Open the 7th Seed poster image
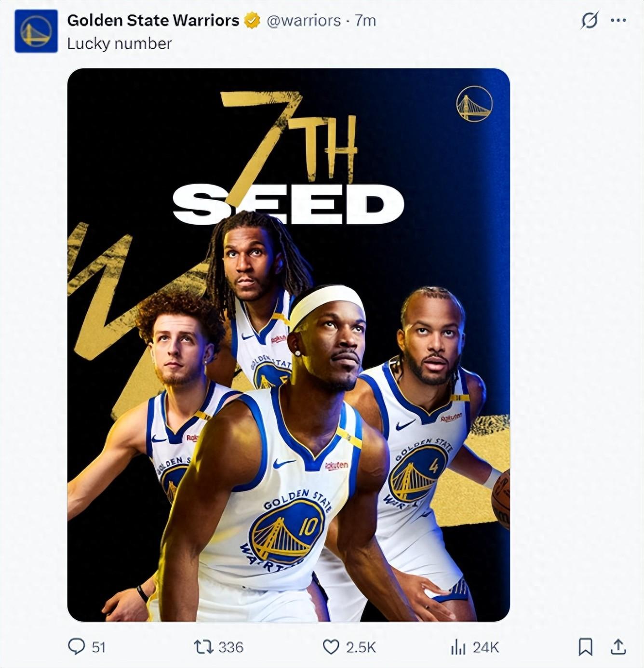The width and height of the screenshot is (644, 668). click(288, 345)
